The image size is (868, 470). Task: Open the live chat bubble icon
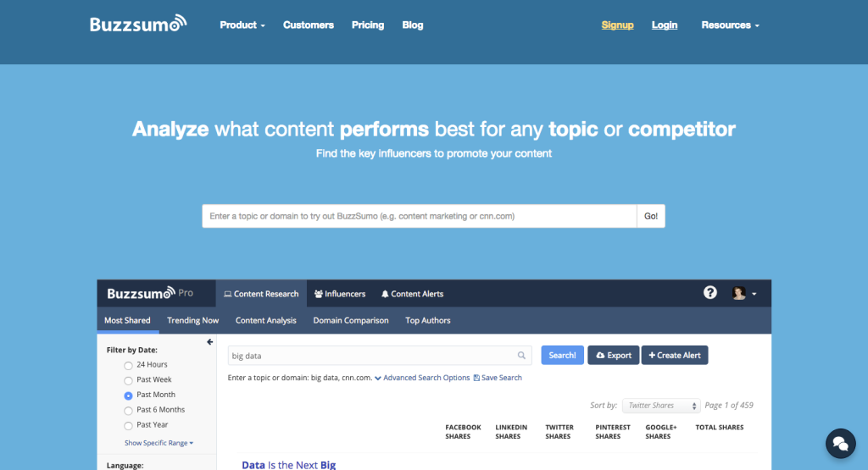tap(840, 443)
